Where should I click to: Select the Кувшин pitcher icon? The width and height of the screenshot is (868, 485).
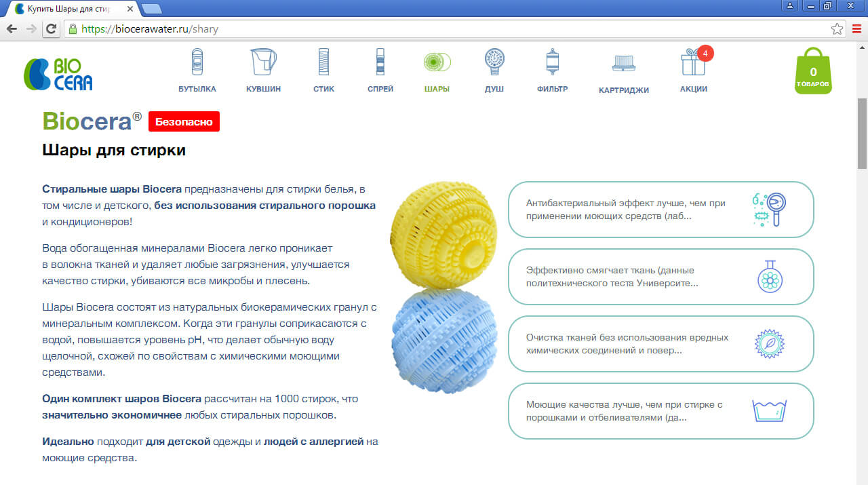point(263,62)
